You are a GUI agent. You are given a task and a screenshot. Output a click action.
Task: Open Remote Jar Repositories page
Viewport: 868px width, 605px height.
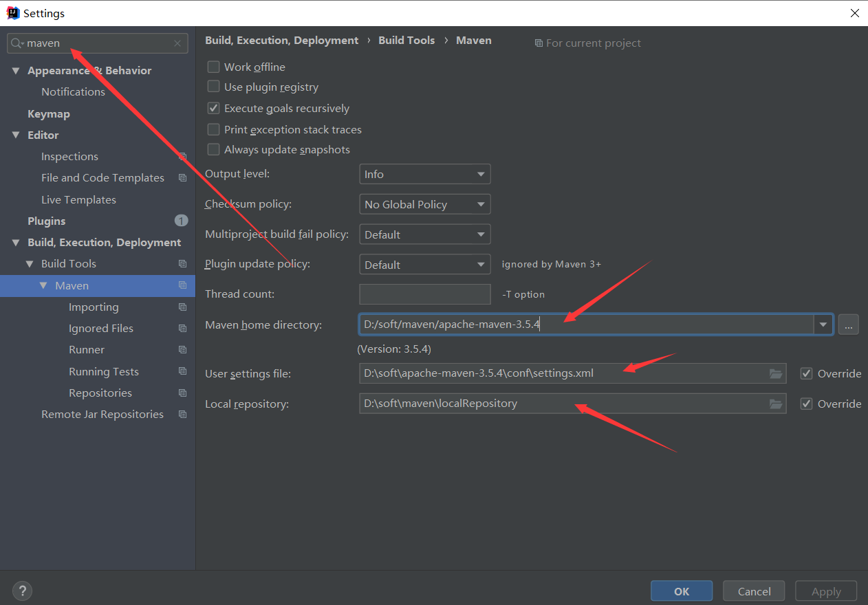(x=102, y=415)
